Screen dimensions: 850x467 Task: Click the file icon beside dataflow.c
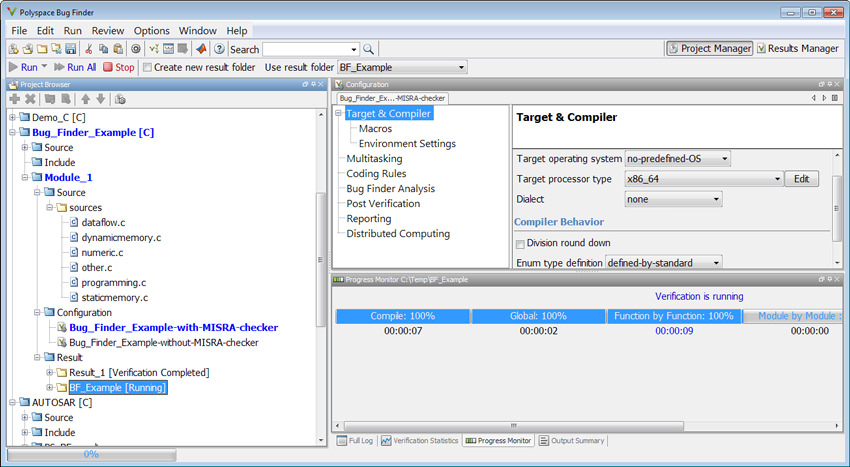[74, 222]
